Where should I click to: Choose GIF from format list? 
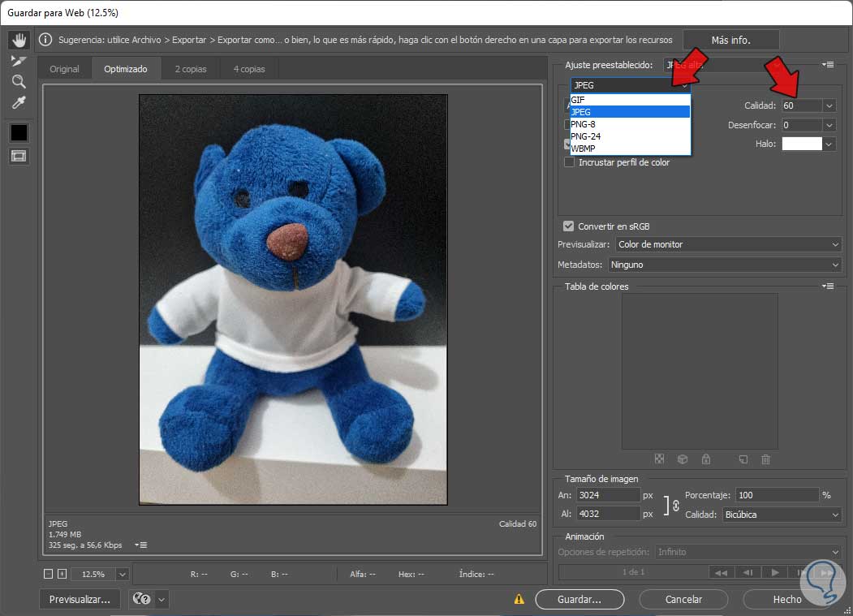point(630,100)
